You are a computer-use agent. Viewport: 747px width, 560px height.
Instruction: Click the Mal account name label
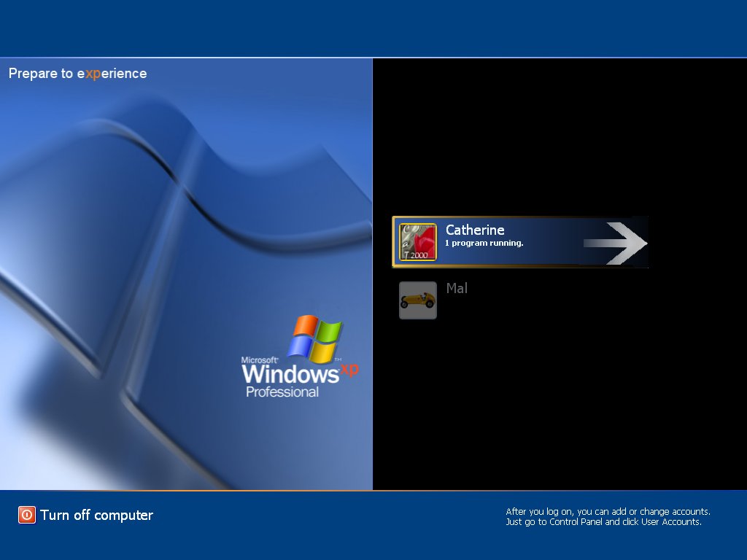[x=457, y=289]
